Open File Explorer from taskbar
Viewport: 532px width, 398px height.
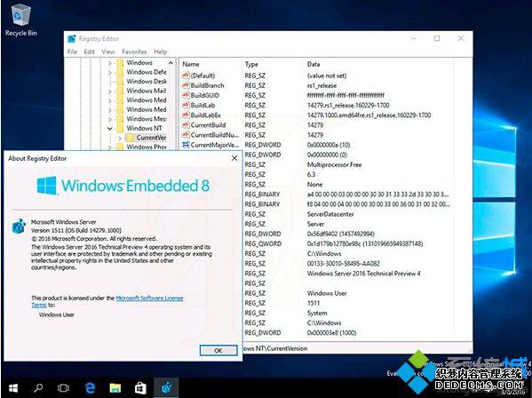[115, 388]
